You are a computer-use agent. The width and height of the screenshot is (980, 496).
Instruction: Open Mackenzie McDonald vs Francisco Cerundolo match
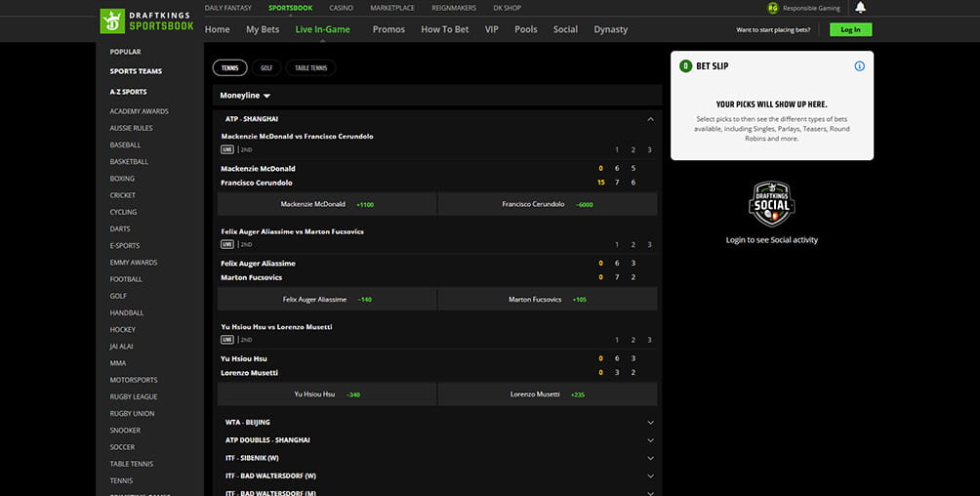(297, 137)
